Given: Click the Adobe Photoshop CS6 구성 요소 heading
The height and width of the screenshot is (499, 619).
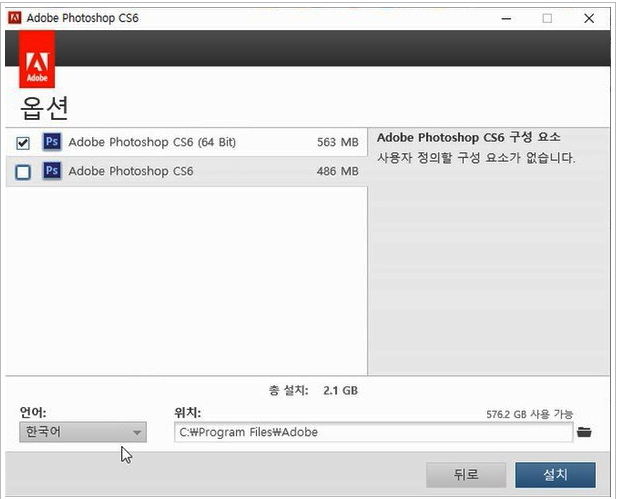Looking at the screenshot, I should [469, 137].
